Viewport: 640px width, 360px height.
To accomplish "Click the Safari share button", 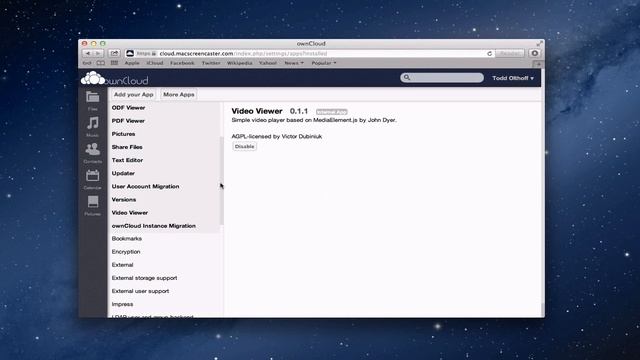I will coord(114,53).
